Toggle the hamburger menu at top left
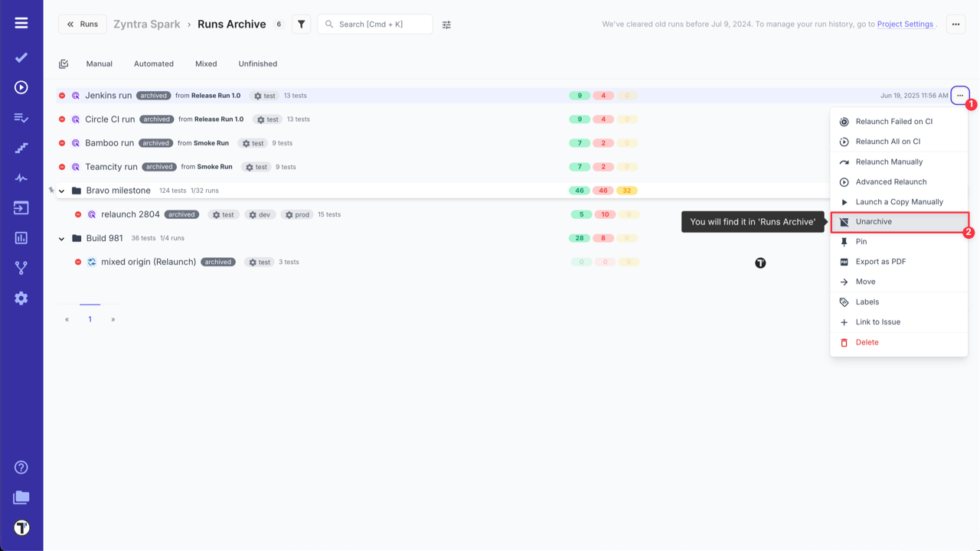 pyautogui.click(x=21, y=21)
